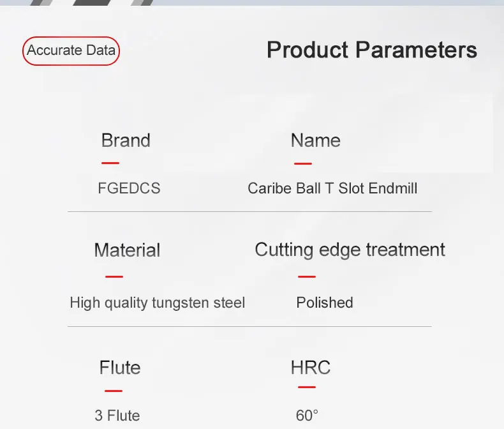504x429 pixels.
Task: Click the Flute label
Action: [120, 368]
